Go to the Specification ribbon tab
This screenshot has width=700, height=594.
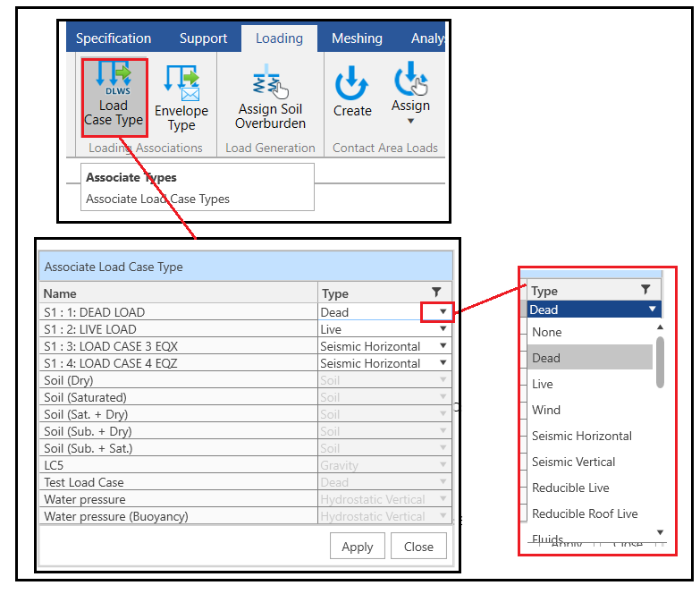click(x=114, y=38)
